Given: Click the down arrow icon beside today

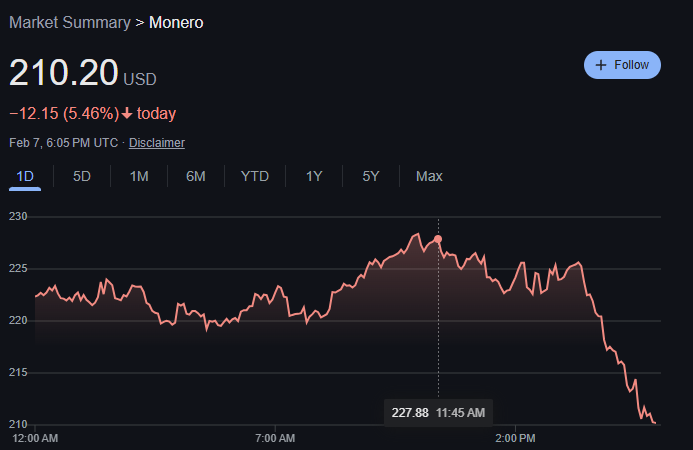Looking at the screenshot, I should pos(127,114).
